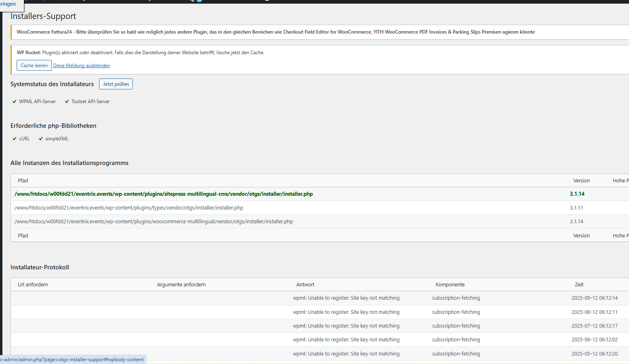Click version 3.1.14 of sitepress-multilingual-cms installer
The width and height of the screenshot is (629, 364).
coord(577,194)
